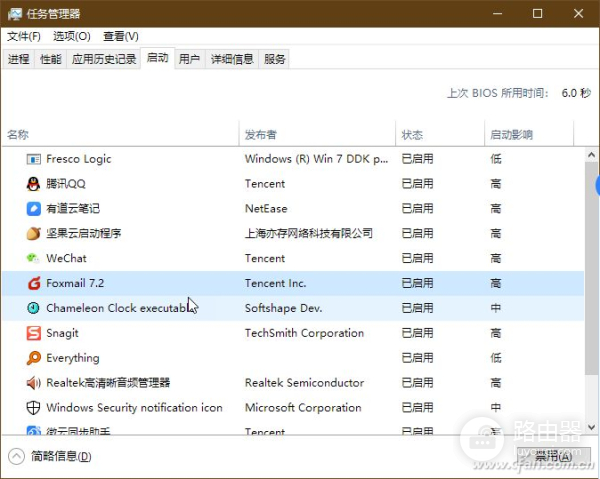Screen dimensions: 600x479
Task: Switch to the 用户 tab
Action: tap(189, 59)
